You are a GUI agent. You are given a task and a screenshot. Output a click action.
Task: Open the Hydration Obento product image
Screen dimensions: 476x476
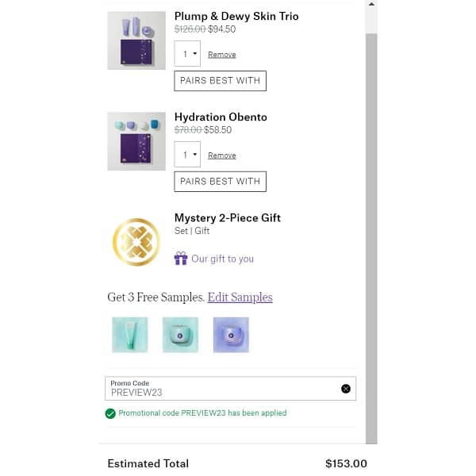136,141
